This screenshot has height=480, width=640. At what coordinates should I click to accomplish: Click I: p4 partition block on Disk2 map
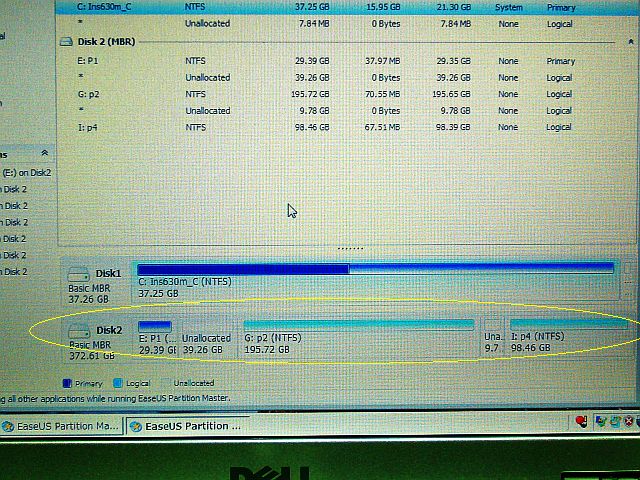point(567,336)
